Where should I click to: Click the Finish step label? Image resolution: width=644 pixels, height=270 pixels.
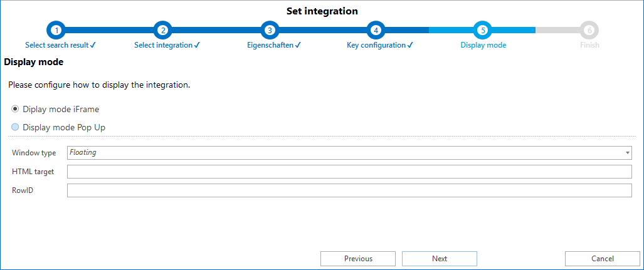click(x=589, y=45)
